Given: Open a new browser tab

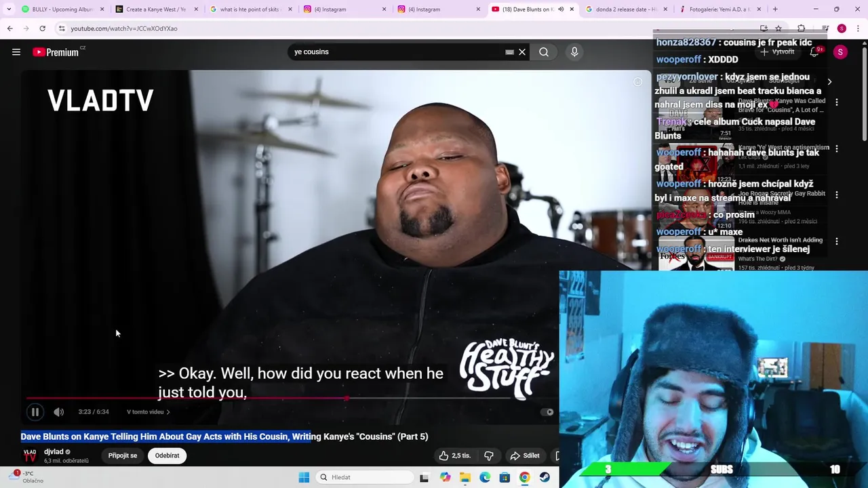Looking at the screenshot, I should tap(775, 9).
